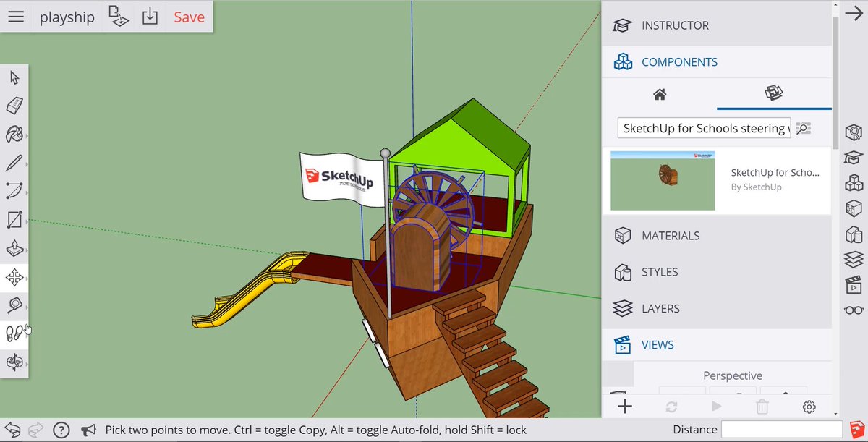Collapse the COMPONENTS panel header

(717, 62)
